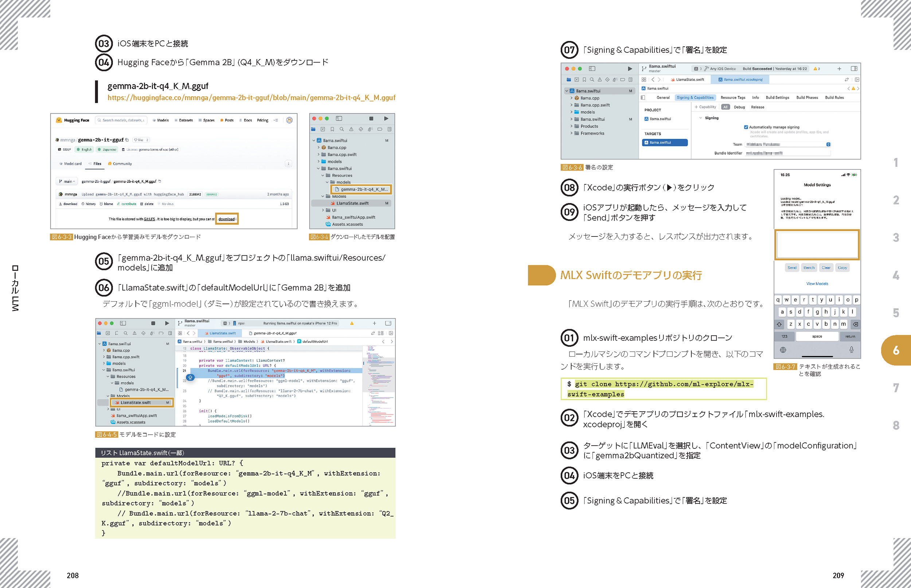The height and width of the screenshot is (588, 911).
Task: Click the blue round icon at line 22
Action: pyautogui.click(x=190, y=377)
